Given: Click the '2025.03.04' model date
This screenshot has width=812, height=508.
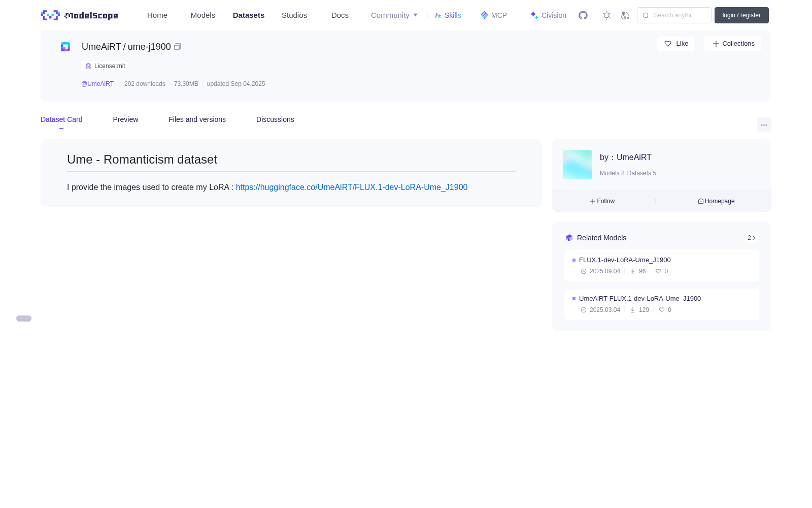Looking at the screenshot, I should coord(605,310).
